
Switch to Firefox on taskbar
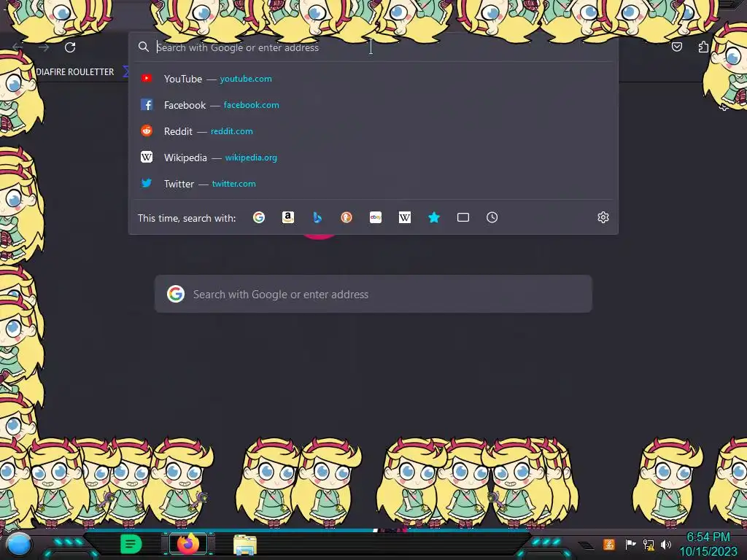click(x=188, y=544)
